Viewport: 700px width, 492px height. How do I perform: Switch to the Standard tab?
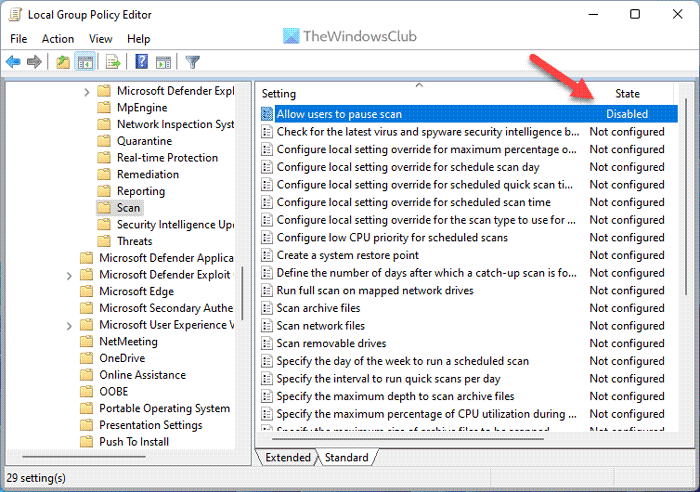click(347, 458)
